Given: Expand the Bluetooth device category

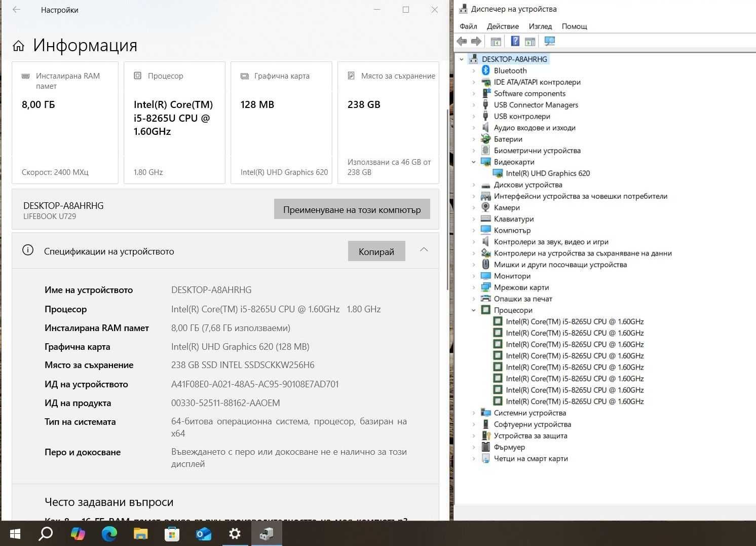Looking at the screenshot, I should 474,71.
